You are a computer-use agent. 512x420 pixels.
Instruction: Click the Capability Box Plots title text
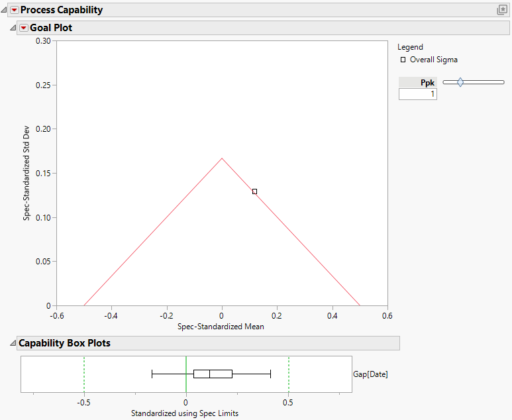(64, 343)
